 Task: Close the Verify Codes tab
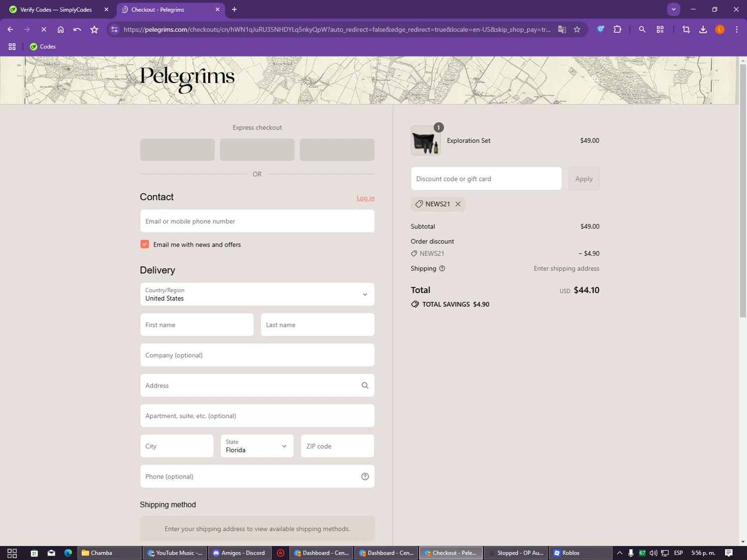pos(106,9)
